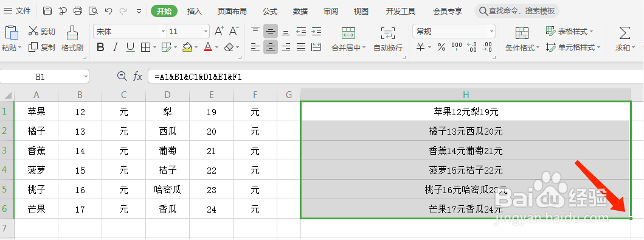Viewport: 644px width, 240px height.
Task: Align text left
Action: point(255,48)
